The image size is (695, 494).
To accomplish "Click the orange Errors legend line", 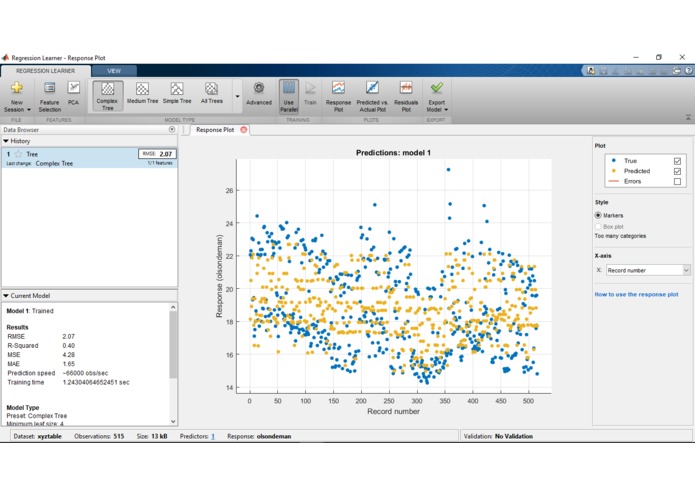I will click(613, 181).
